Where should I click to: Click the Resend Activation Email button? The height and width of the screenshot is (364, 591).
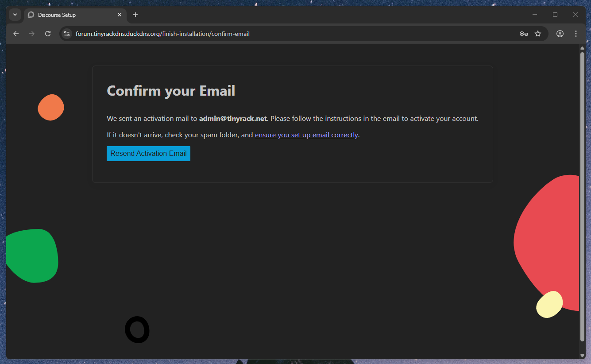(x=148, y=154)
